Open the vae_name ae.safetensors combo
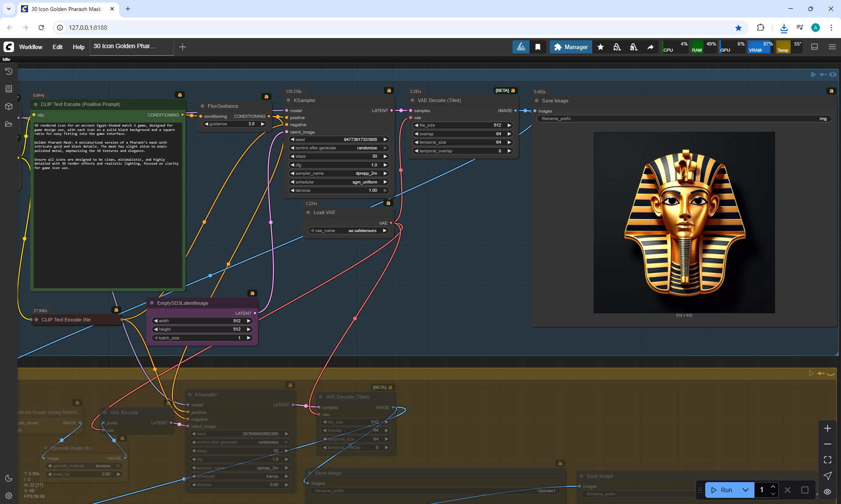Image resolution: width=841 pixels, height=504 pixels. tap(348, 231)
